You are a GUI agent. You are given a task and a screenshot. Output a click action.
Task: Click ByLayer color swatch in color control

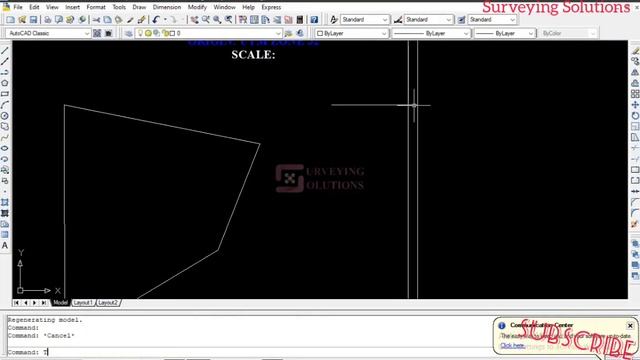(x=320, y=33)
